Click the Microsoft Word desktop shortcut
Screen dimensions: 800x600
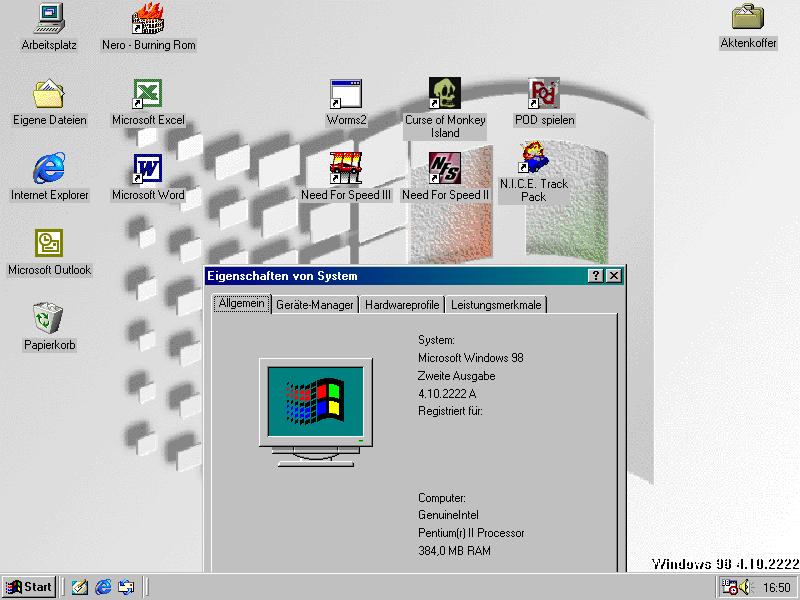[148, 168]
